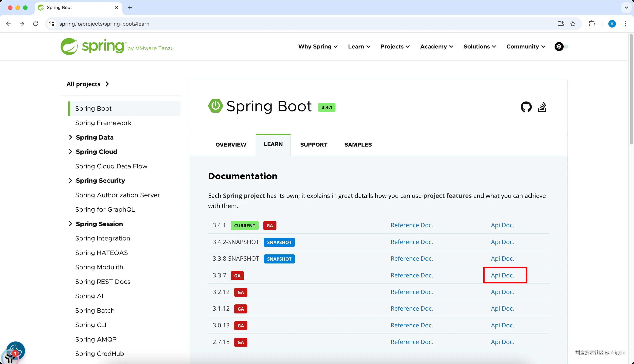Click the Spring leaf logo
The height and width of the screenshot is (364, 634).
tap(69, 47)
